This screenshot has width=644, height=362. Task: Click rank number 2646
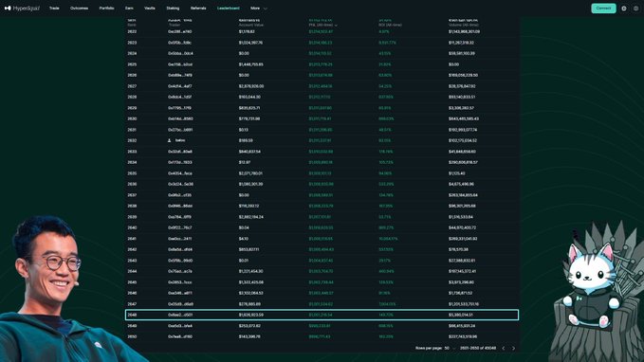132,293
